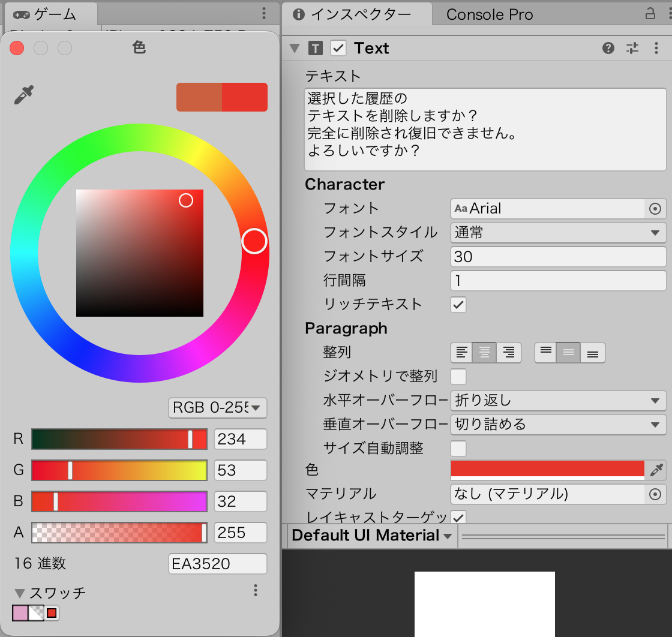Open the object picker next to Arial font
The width and height of the screenshot is (672, 637).
coord(655,209)
